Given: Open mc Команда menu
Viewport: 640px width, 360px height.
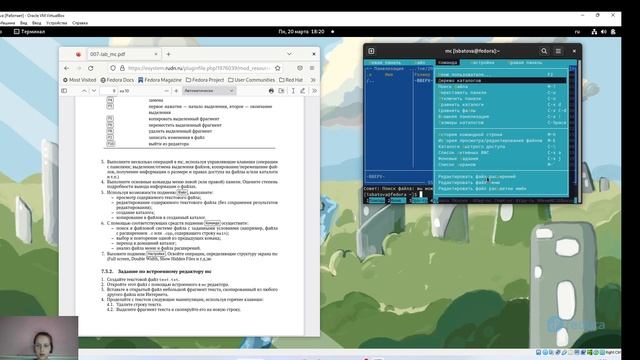Looking at the screenshot, I should 447,62.
